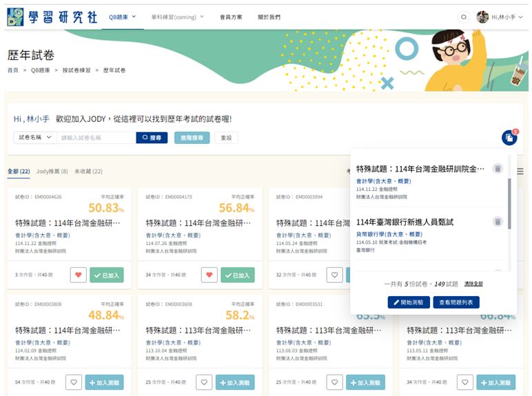Click the search magnifier icon in top navbar
Screen dimensions: 532x396
(464, 17)
